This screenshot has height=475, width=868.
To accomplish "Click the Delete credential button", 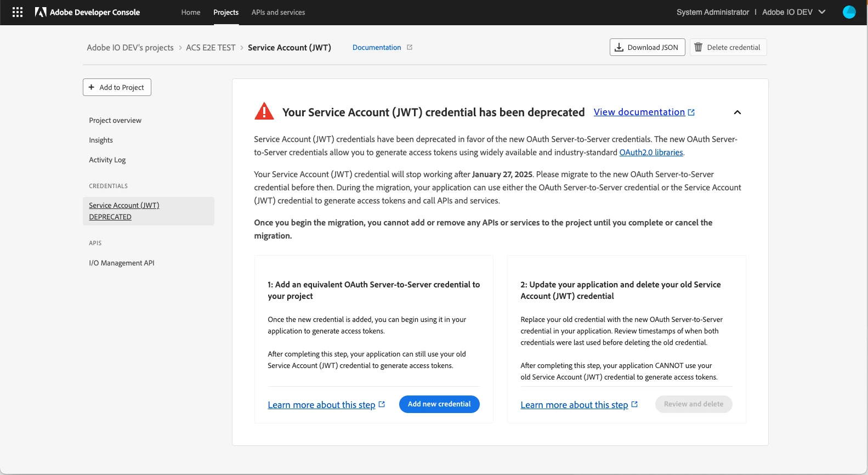I will (x=728, y=47).
